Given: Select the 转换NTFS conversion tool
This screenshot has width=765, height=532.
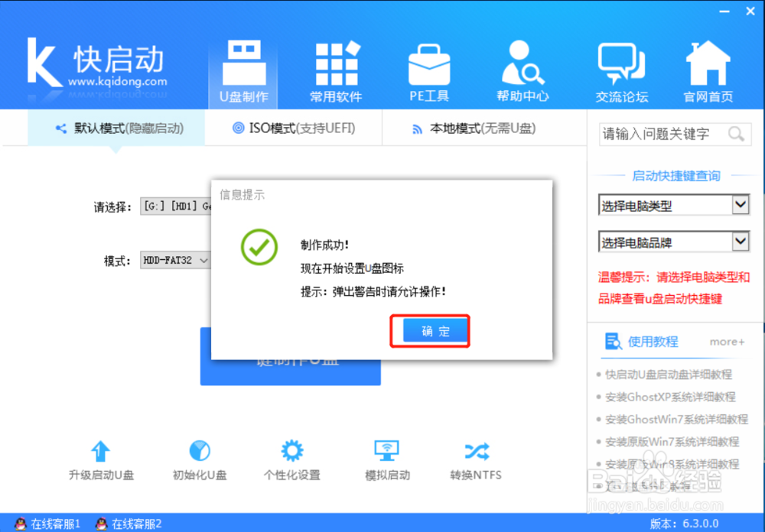Looking at the screenshot, I should pos(477,459).
